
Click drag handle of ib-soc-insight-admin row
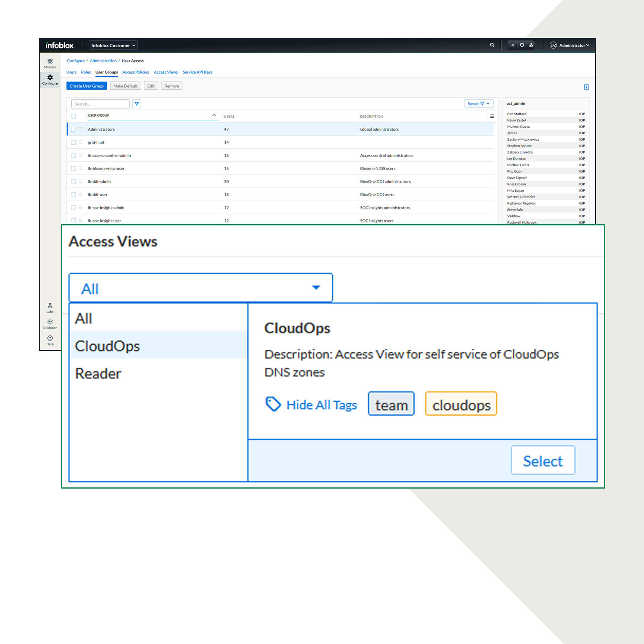pos(80,207)
